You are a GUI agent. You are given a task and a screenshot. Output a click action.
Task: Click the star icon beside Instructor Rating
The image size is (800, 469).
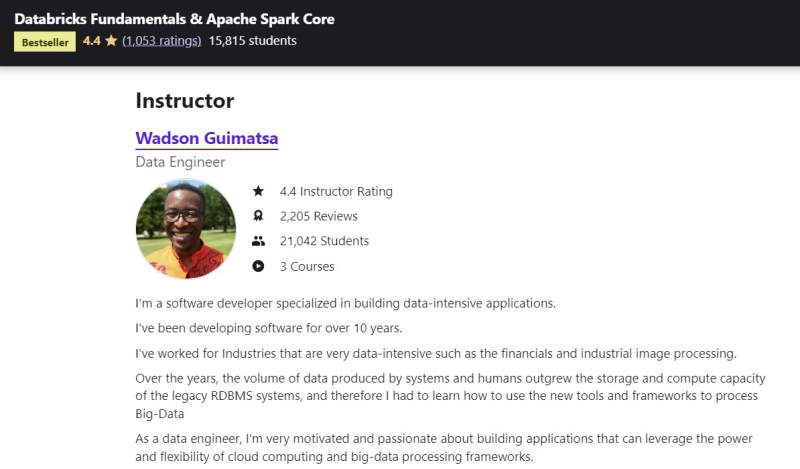click(258, 191)
